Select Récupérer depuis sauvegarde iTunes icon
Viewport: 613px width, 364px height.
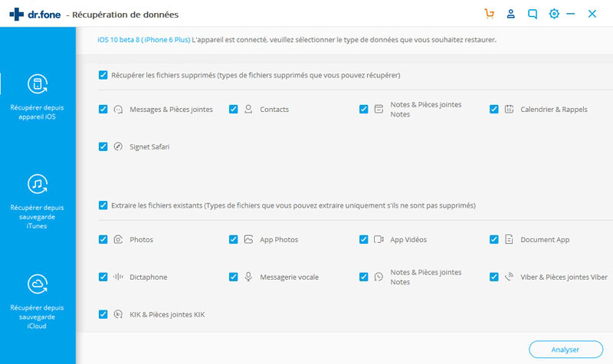coord(37,184)
